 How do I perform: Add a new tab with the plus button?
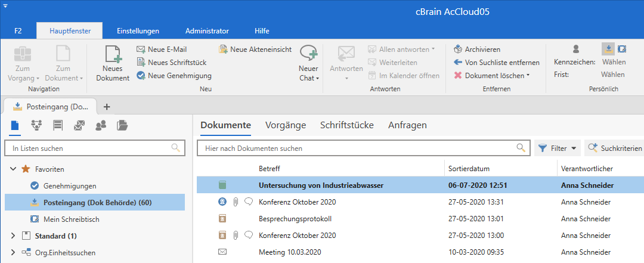(x=107, y=107)
